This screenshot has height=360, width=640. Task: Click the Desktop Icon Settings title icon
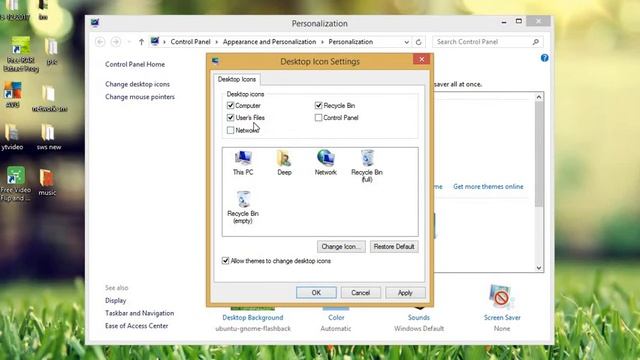click(x=216, y=61)
